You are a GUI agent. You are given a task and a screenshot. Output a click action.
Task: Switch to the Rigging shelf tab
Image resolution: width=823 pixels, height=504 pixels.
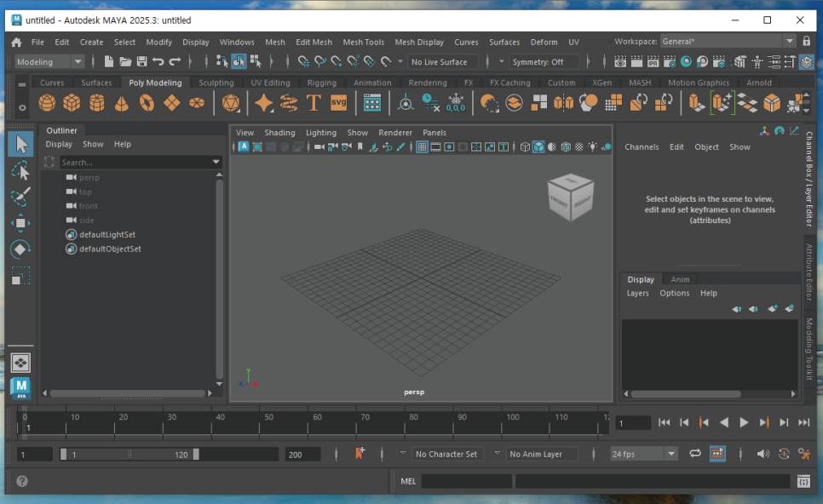322,83
